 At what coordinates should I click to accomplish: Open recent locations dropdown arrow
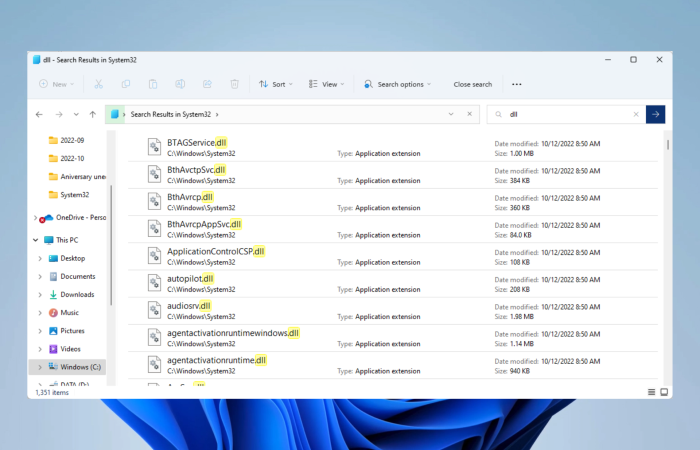(x=76, y=114)
